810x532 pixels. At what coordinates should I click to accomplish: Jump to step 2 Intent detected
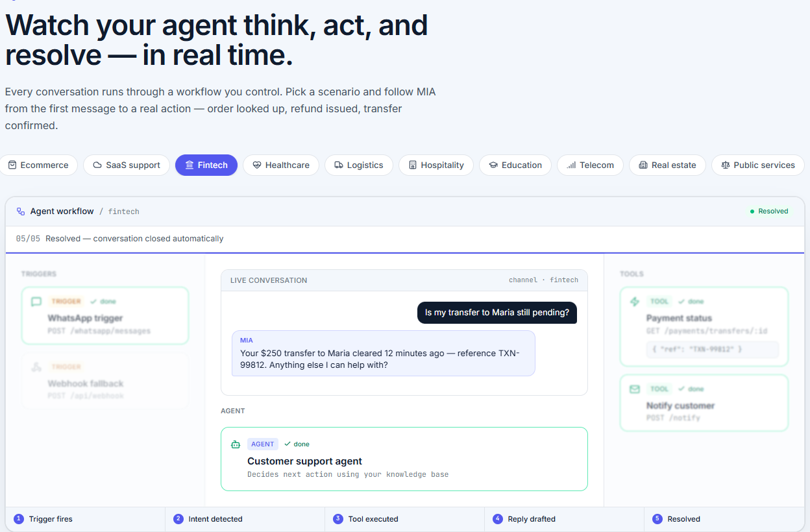tap(245, 519)
